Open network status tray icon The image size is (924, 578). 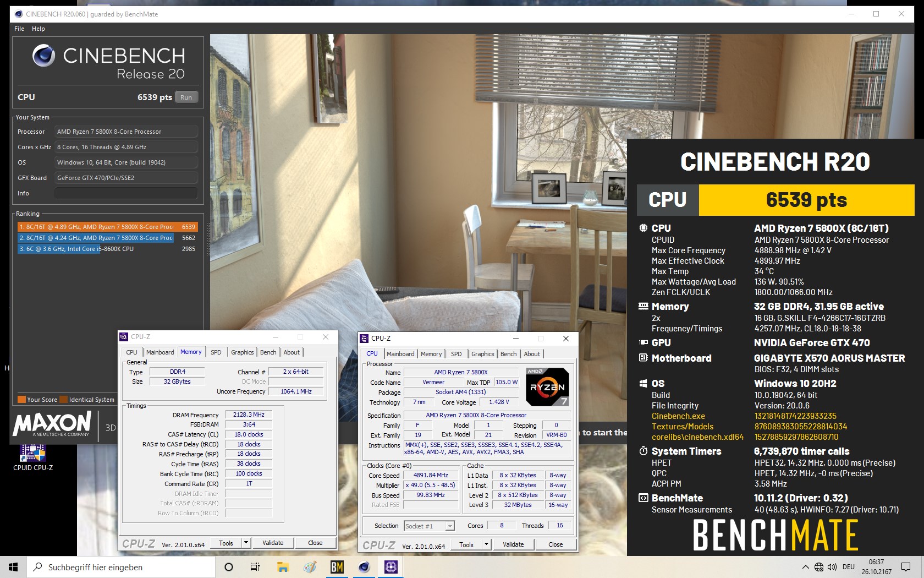click(819, 567)
